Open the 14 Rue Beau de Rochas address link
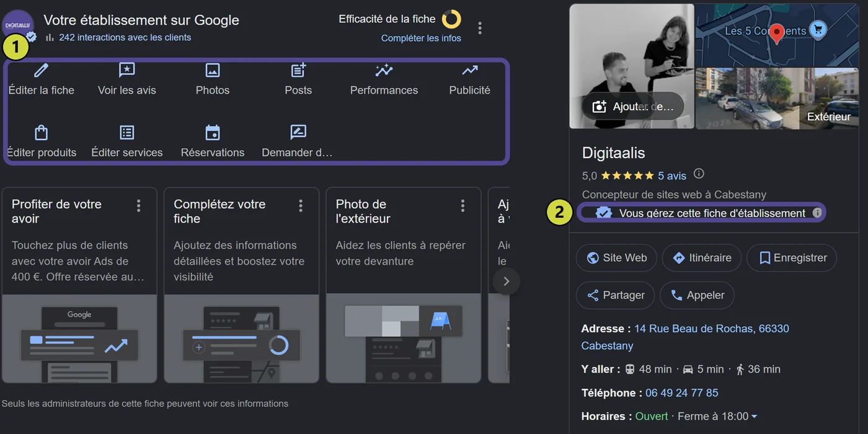 (x=685, y=337)
